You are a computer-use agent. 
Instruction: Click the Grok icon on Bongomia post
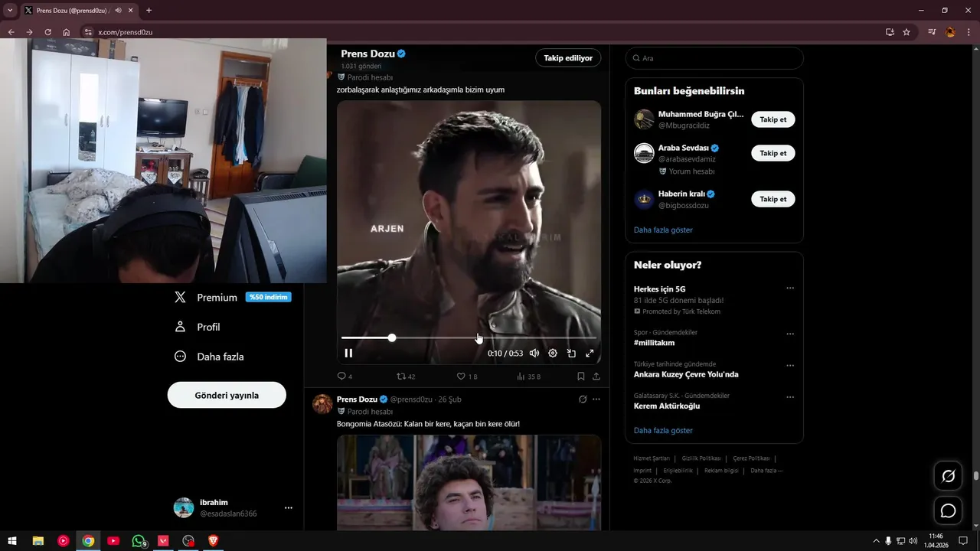tap(583, 399)
